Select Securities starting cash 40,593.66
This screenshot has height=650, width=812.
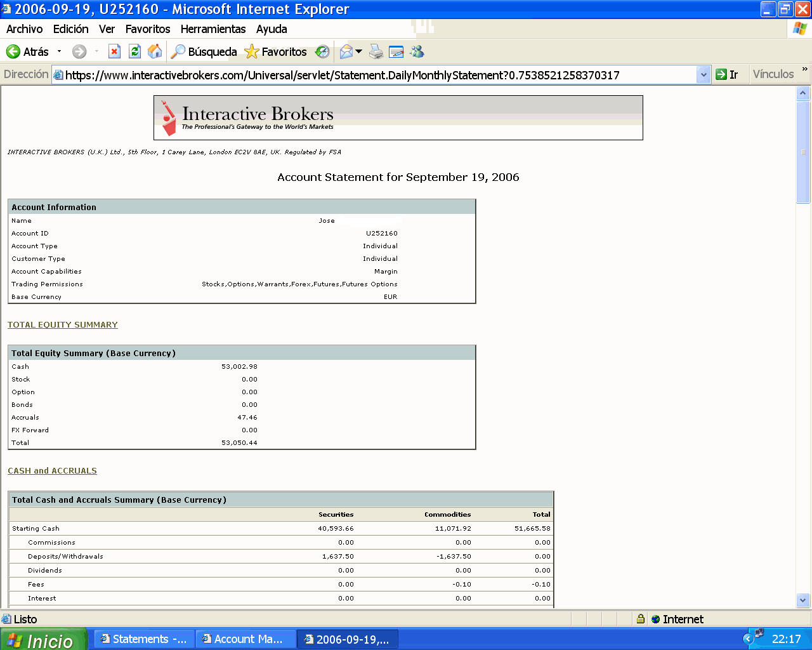[x=336, y=529]
